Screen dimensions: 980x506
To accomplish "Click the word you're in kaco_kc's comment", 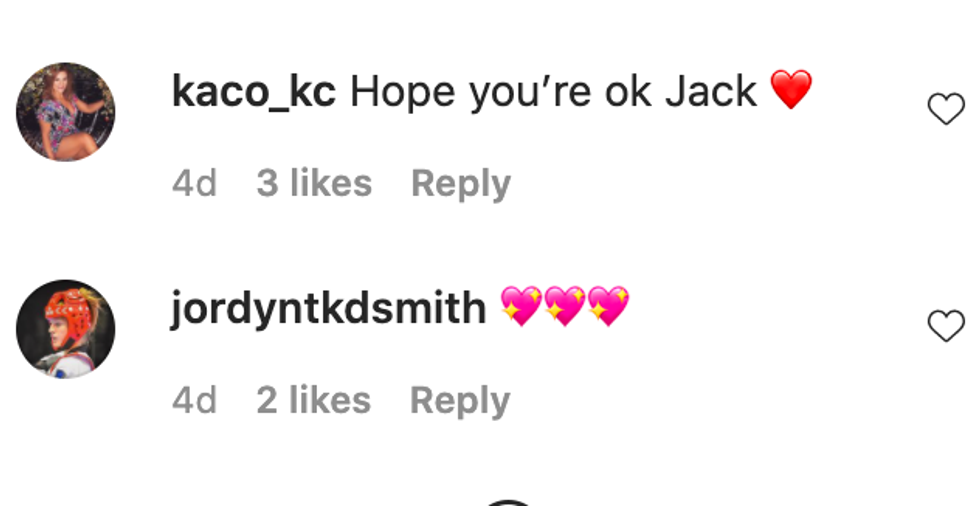I will 530,93.
